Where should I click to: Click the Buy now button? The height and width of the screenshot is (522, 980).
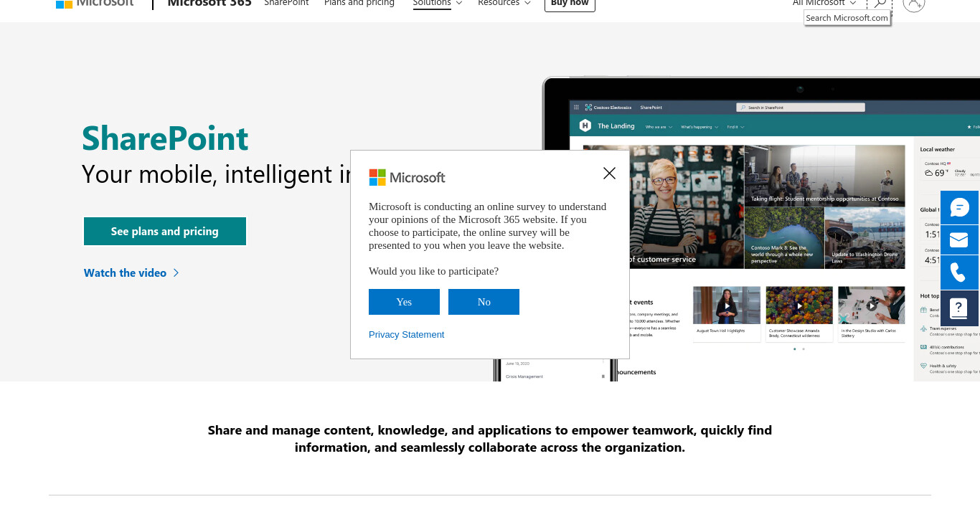pyautogui.click(x=570, y=4)
